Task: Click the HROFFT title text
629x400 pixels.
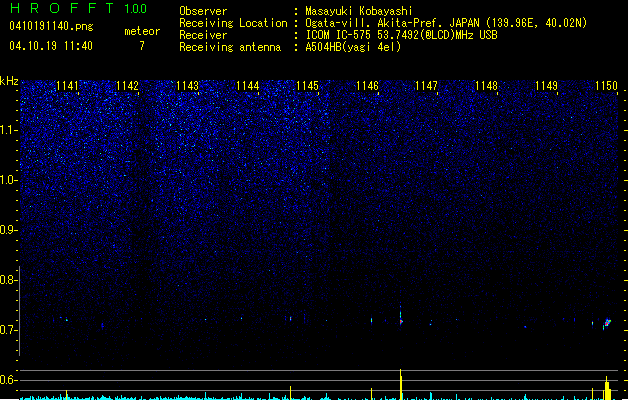Action: (x=62, y=8)
